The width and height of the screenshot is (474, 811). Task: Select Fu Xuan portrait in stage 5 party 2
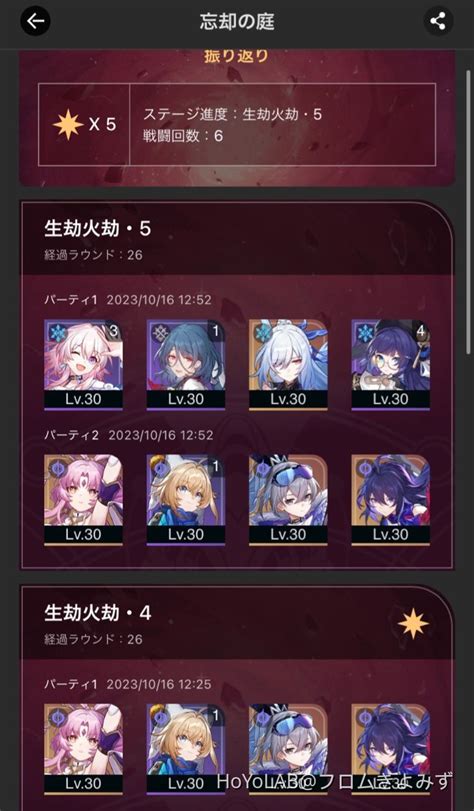click(x=83, y=500)
